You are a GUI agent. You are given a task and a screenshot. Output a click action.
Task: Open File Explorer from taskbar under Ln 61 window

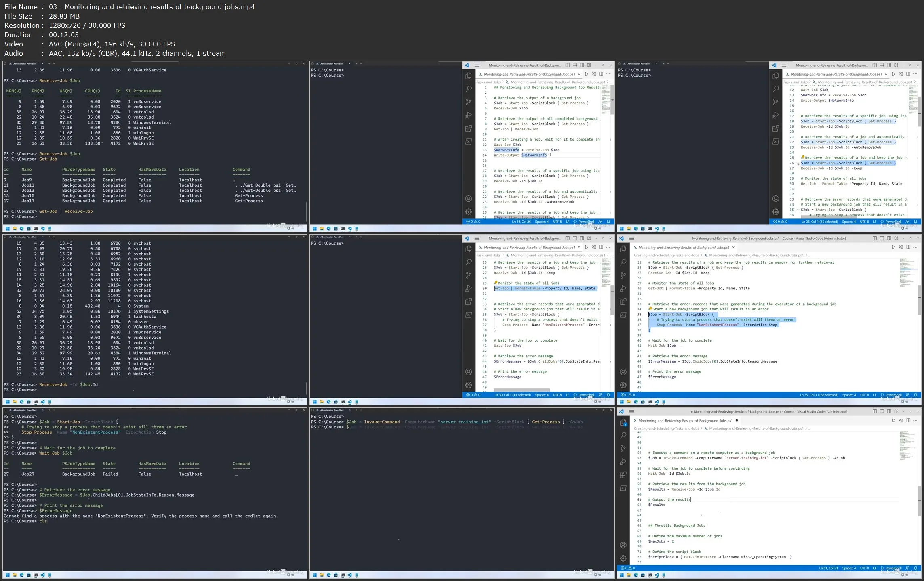pos(629,575)
